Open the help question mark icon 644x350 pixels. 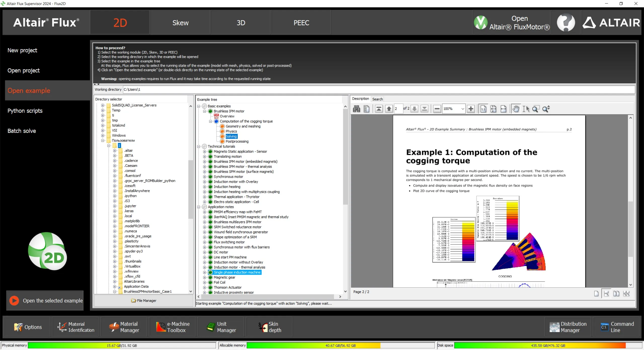tap(566, 23)
